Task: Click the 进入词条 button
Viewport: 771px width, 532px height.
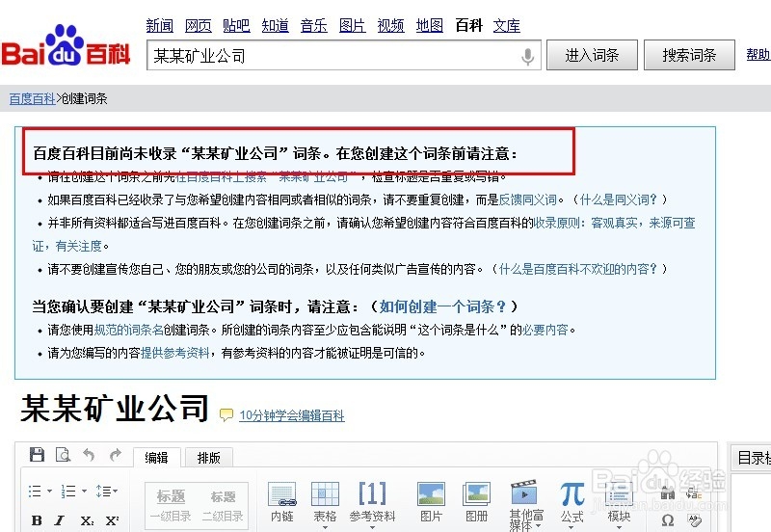Action: 592,55
